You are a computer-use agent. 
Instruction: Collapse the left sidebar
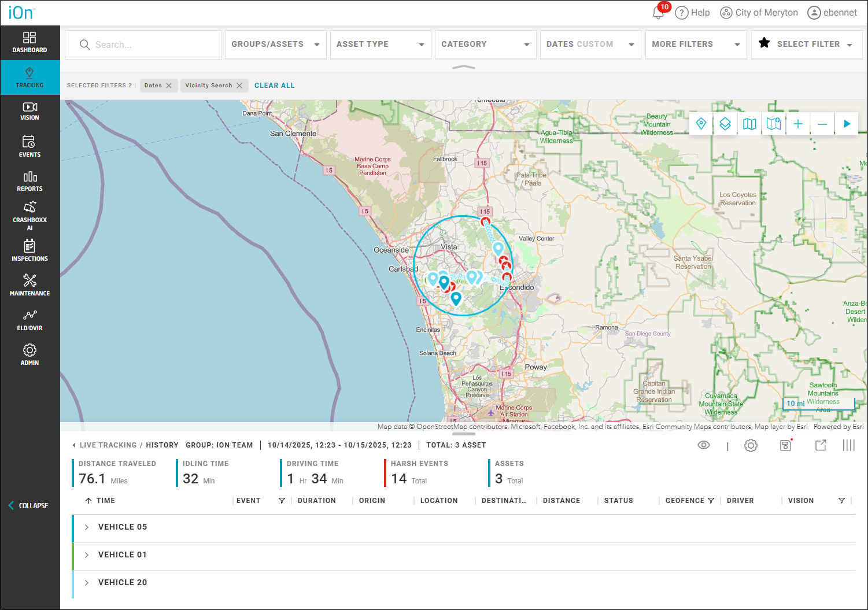pos(28,506)
